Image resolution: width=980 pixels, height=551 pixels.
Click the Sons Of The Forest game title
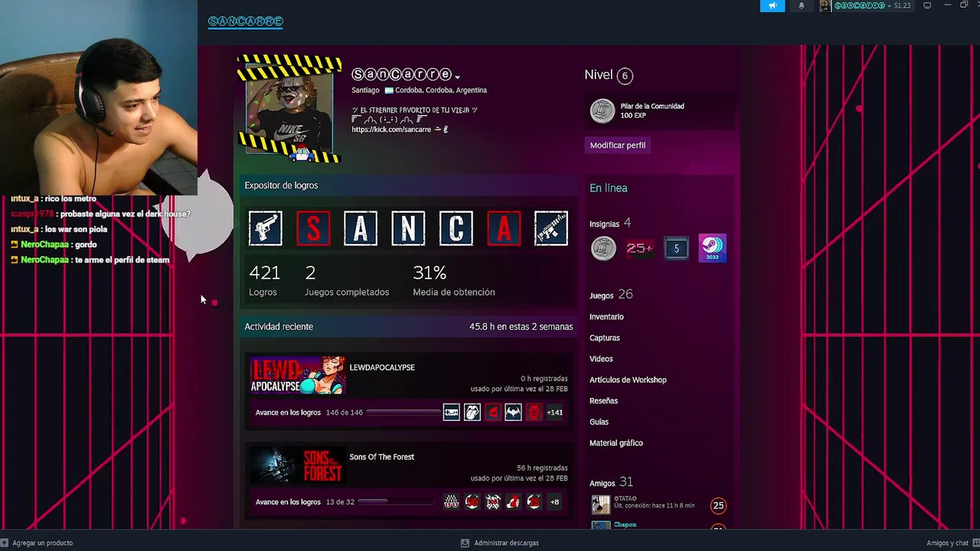[381, 457]
